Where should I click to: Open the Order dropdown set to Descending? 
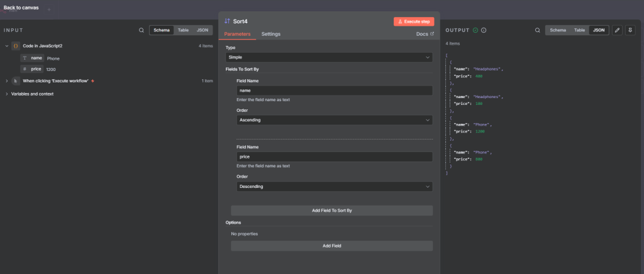point(334,187)
